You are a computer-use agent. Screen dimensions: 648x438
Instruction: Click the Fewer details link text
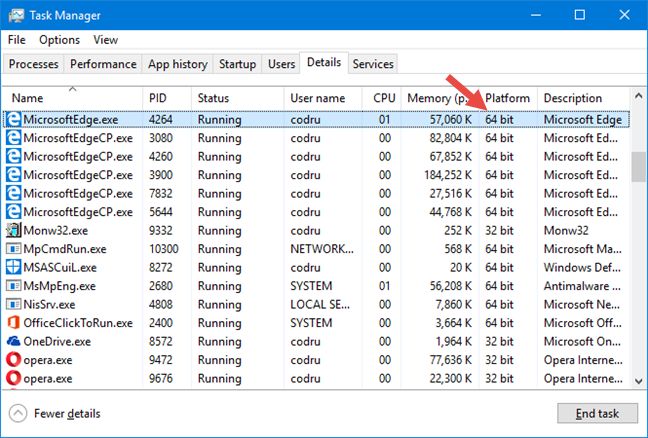67,414
